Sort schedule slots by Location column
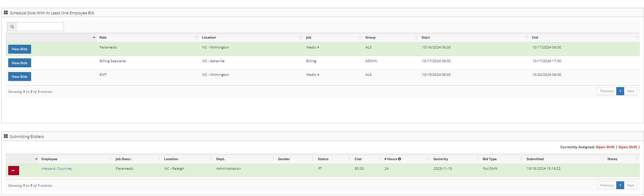Screen dimensions: 644x196 click(x=209, y=38)
